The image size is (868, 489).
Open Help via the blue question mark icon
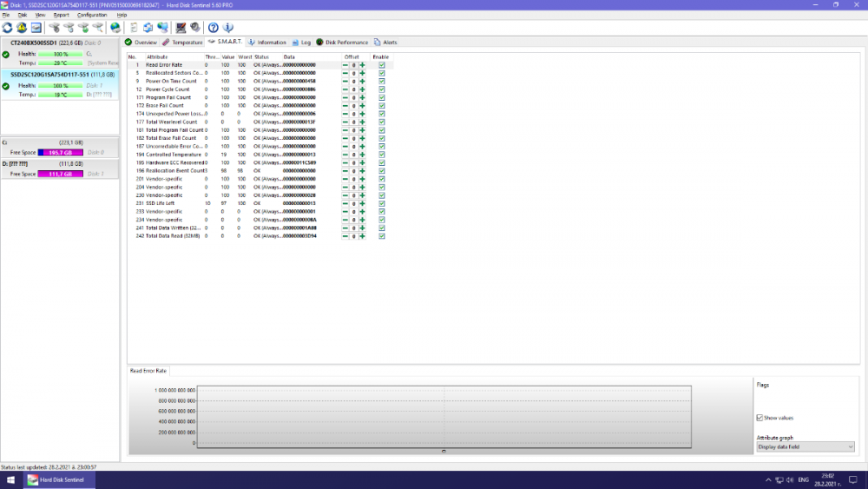pyautogui.click(x=214, y=28)
